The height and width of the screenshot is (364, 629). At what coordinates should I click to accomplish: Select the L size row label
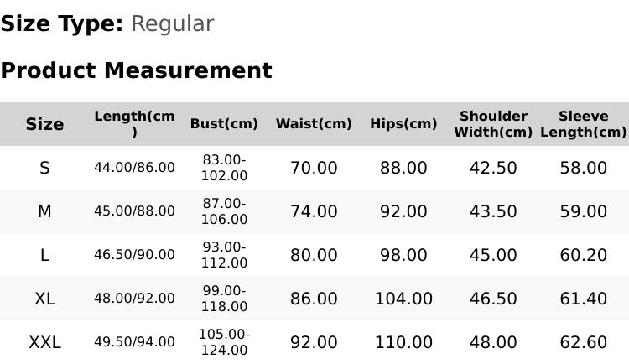[44, 255]
